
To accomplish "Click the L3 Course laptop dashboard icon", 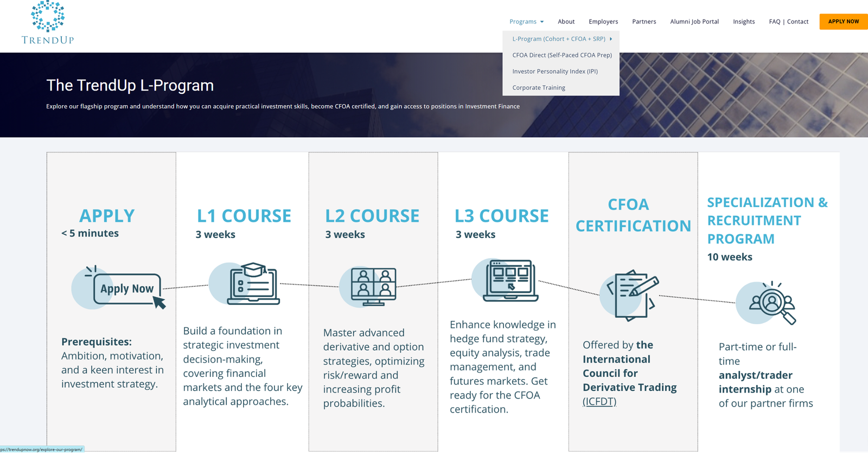I will coord(505,280).
